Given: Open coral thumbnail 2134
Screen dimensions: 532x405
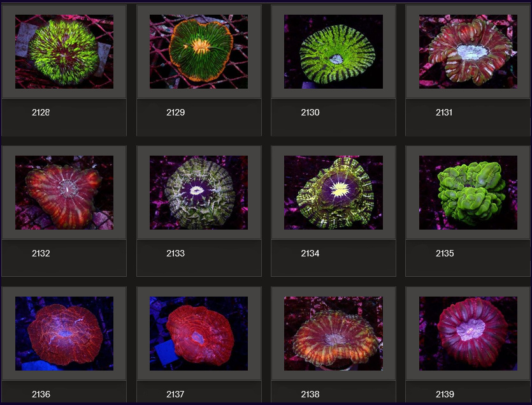Looking at the screenshot, I should tap(333, 193).
